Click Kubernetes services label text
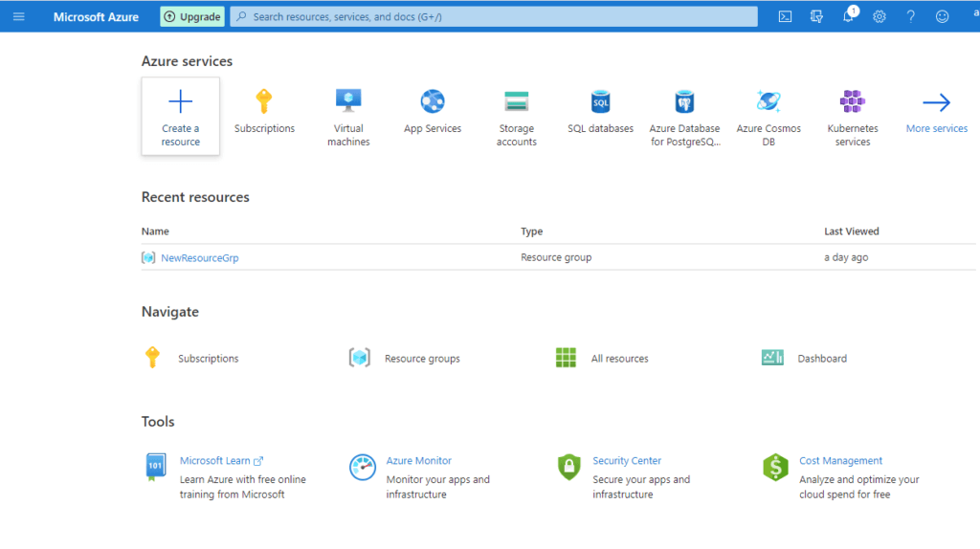This screenshot has height=549, width=980. (x=853, y=135)
